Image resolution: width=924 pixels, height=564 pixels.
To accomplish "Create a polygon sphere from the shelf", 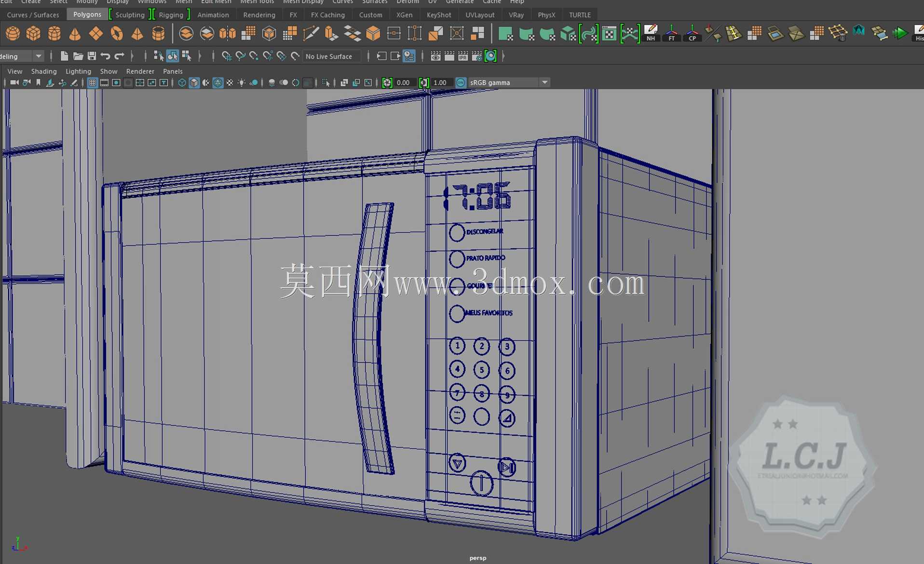I will pyautogui.click(x=13, y=34).
